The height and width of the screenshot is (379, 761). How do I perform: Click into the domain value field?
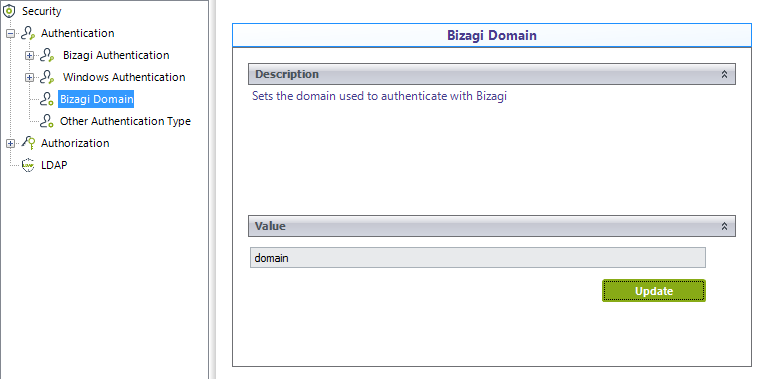(478, 258)
